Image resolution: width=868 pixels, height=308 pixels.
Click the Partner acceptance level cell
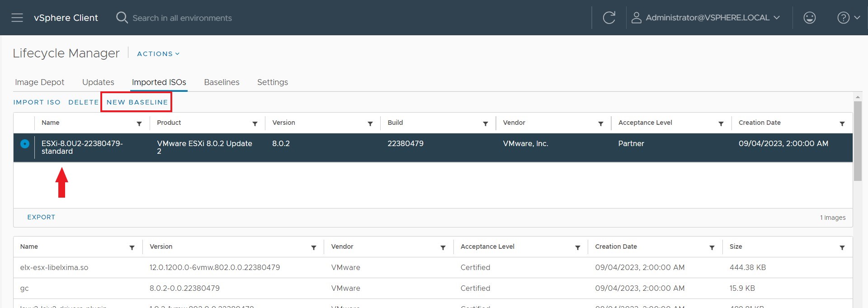pos(631,143)
